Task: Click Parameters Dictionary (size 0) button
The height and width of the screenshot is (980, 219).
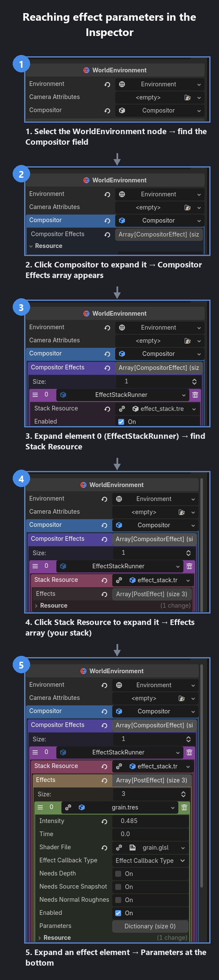Action: (150, 926)
